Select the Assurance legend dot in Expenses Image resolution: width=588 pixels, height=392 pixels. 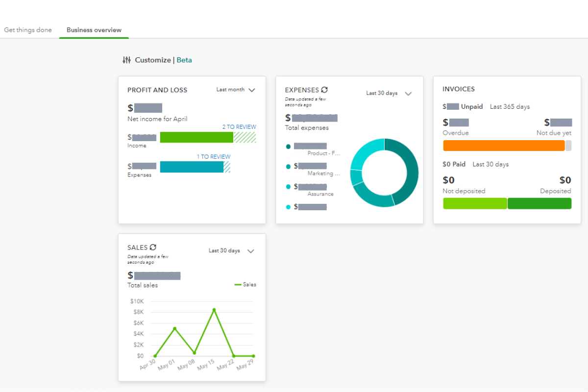[x=288, y=187]
